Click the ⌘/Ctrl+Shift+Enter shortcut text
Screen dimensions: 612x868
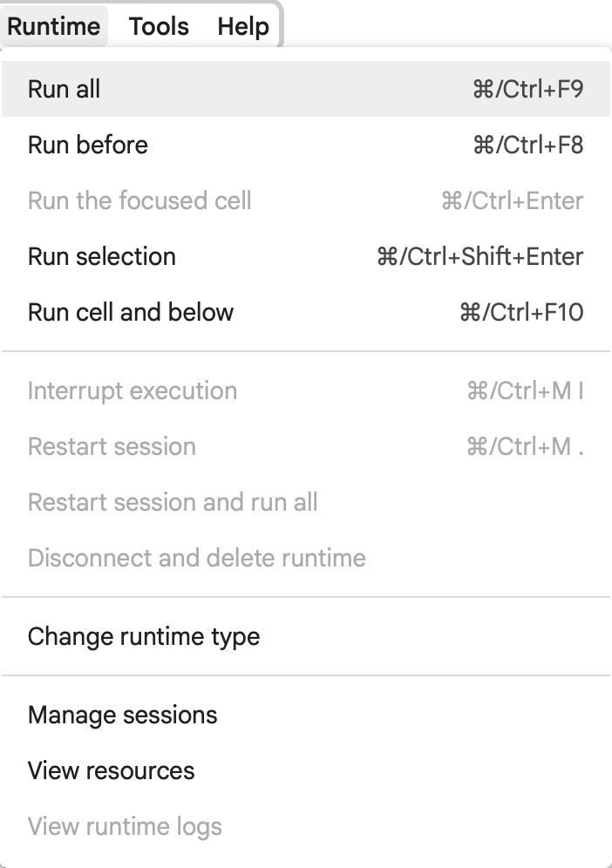[479, 256]
